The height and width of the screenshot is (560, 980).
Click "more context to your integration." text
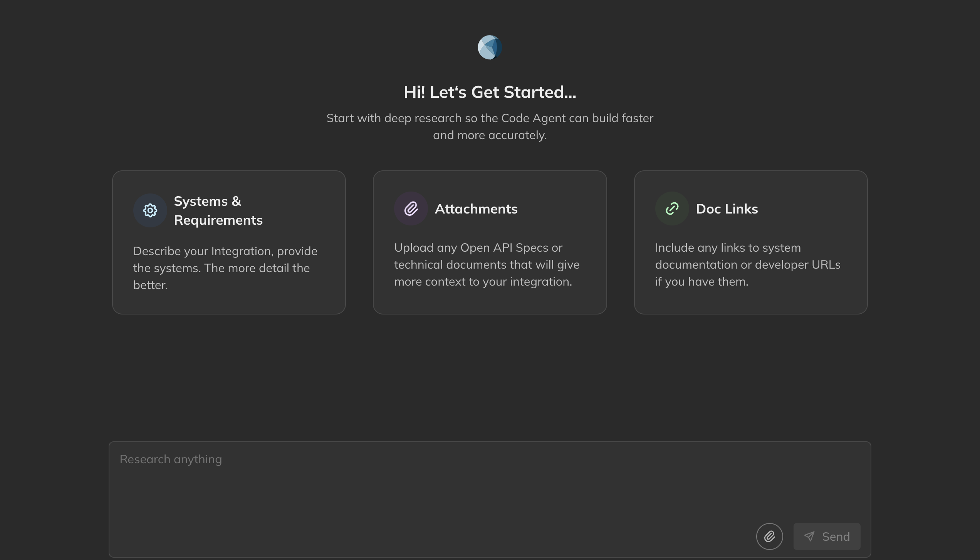pos(483,282)
